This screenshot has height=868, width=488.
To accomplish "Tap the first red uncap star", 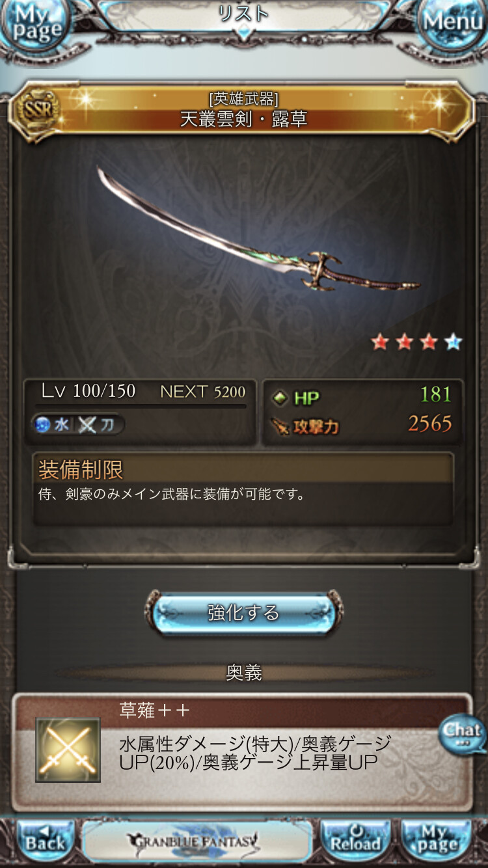I will tap(379, 342).
